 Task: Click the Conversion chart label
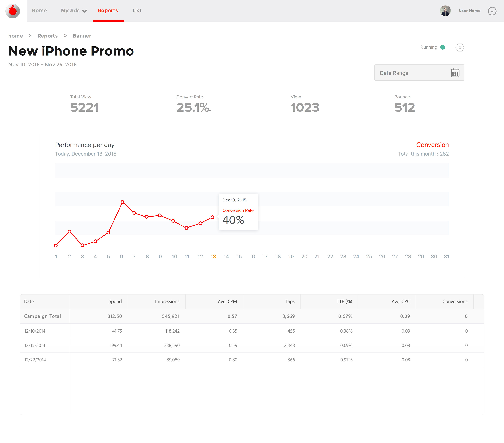(432, 145)
